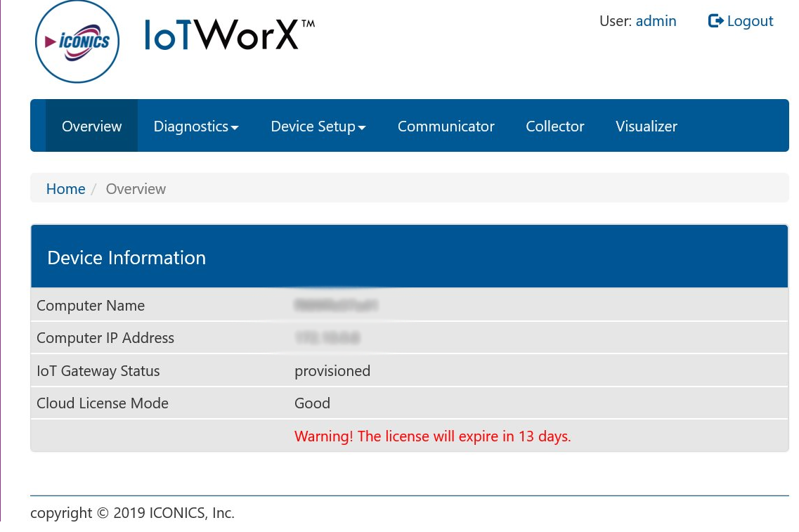Click the provisioned IoT Gateway Status value
The width and height of the screenshot is (799, 532).
[332, 371]
